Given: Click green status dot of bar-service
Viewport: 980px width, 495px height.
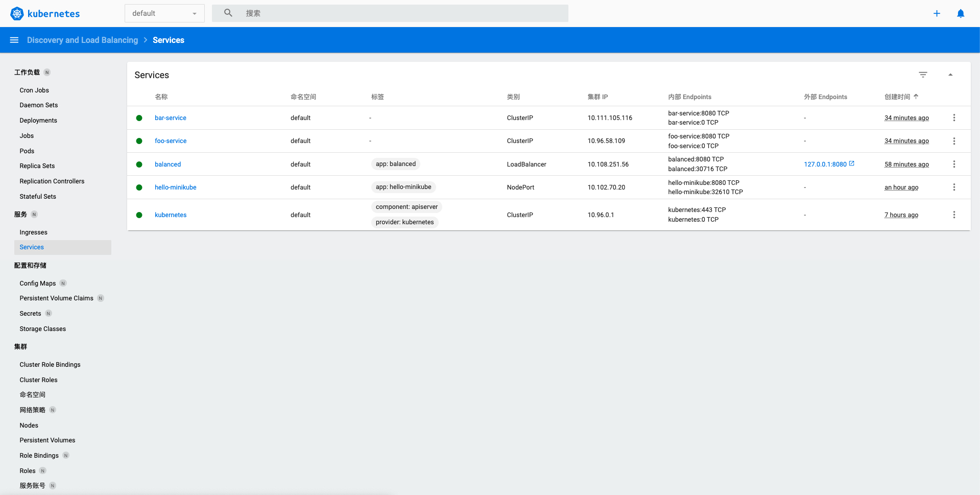Looking at the screenshot, I should point(139,118).
